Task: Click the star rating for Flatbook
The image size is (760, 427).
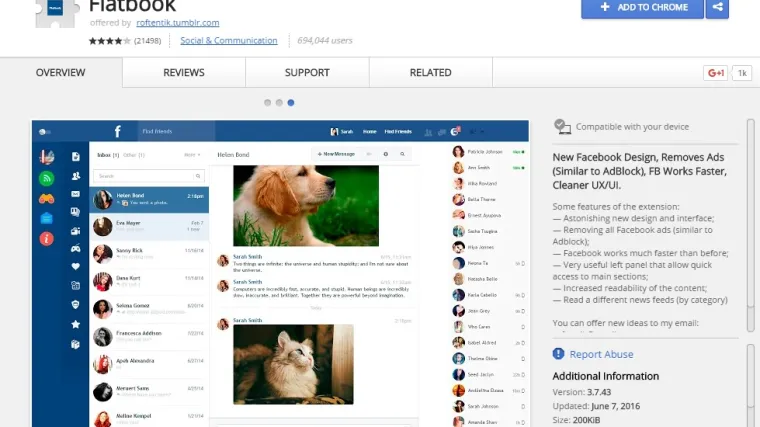Action: pos(110,41)
